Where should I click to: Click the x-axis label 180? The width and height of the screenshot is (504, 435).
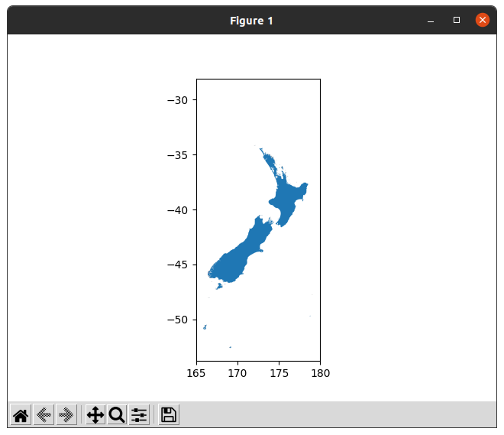pyautogui.click(x=321, y=373)
